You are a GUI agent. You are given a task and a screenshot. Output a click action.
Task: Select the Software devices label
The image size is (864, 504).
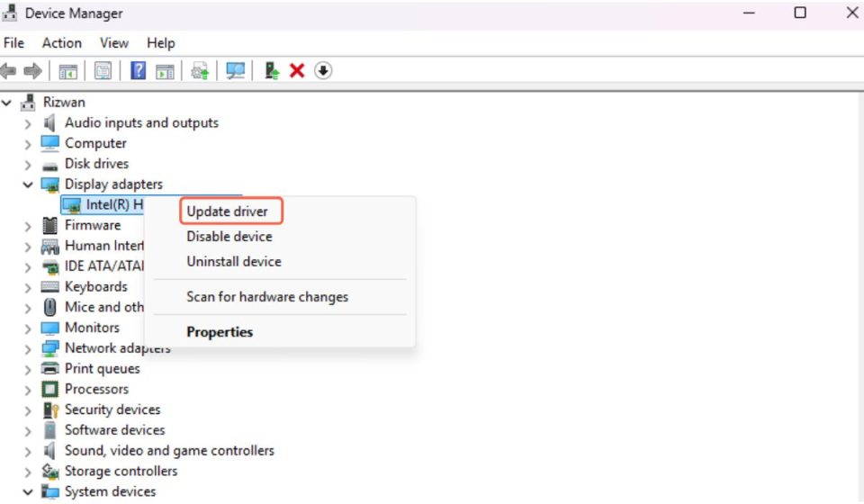pyautogui.click(x=114, y=430)
